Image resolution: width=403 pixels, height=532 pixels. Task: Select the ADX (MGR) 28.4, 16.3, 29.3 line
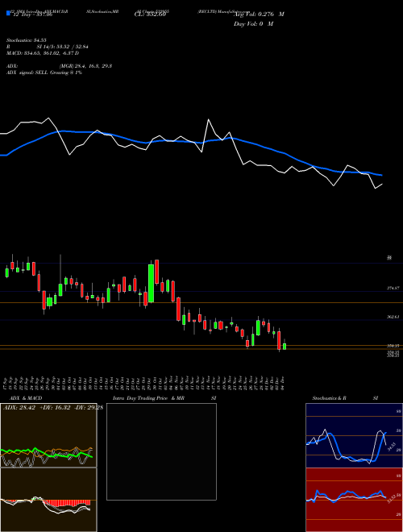(59, 66)
